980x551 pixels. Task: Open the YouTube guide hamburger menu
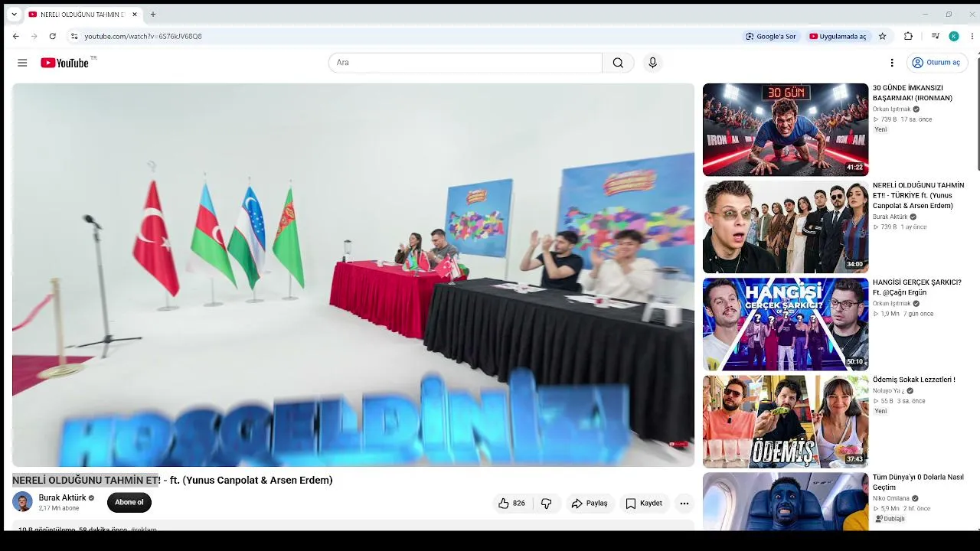point(22,63)
